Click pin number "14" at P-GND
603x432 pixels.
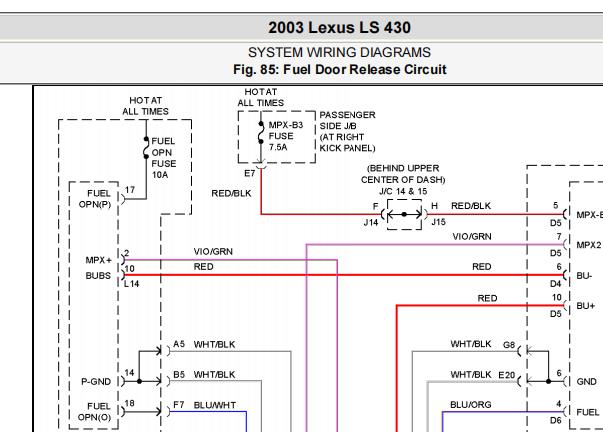(129, 373)
